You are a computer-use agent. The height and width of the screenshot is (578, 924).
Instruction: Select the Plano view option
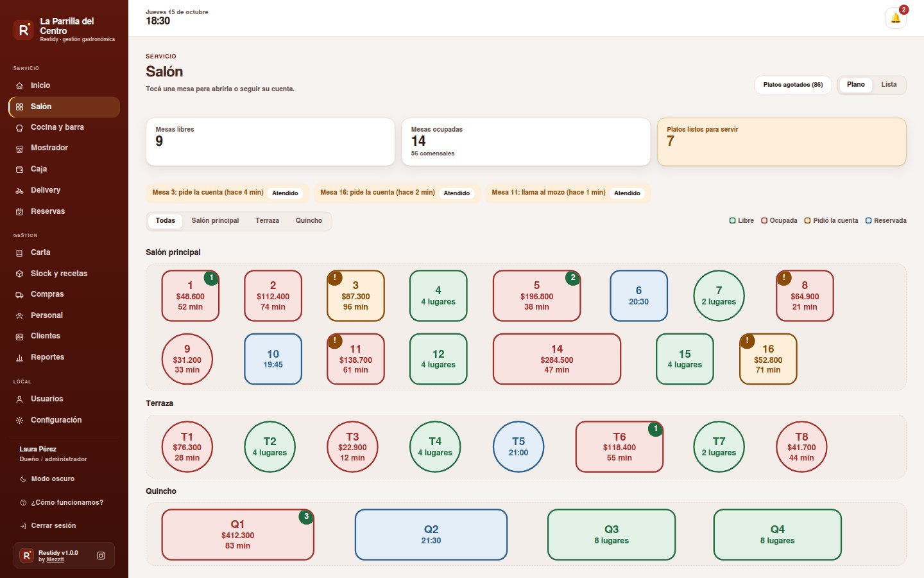[855, 85]
